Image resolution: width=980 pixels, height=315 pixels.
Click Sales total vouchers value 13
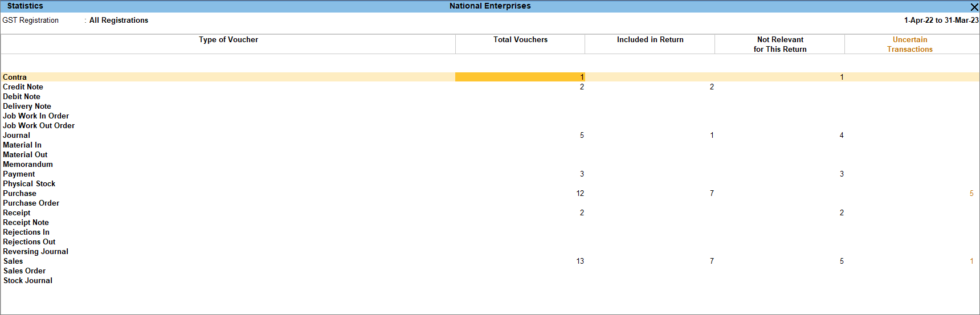(x=580, y=261)
